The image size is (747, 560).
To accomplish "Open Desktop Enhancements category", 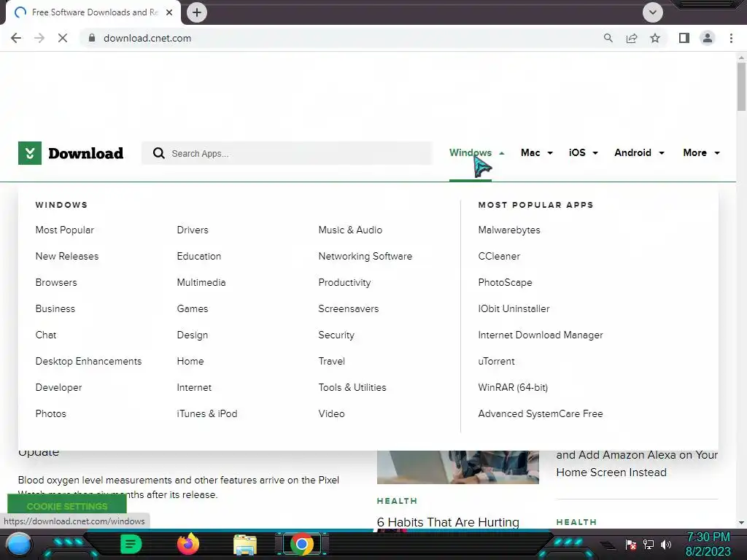I will (x=88, y=361).
